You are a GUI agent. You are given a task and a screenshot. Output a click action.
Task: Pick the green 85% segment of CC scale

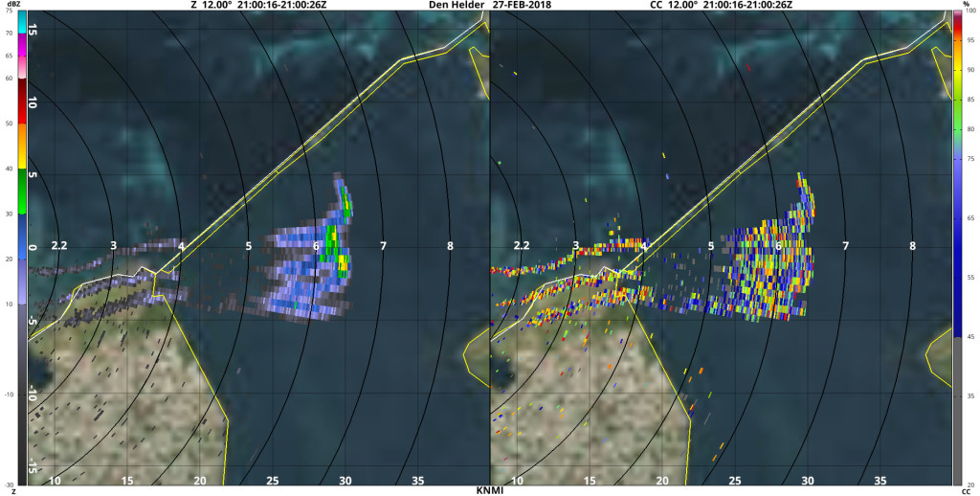(x=957, y=101)
